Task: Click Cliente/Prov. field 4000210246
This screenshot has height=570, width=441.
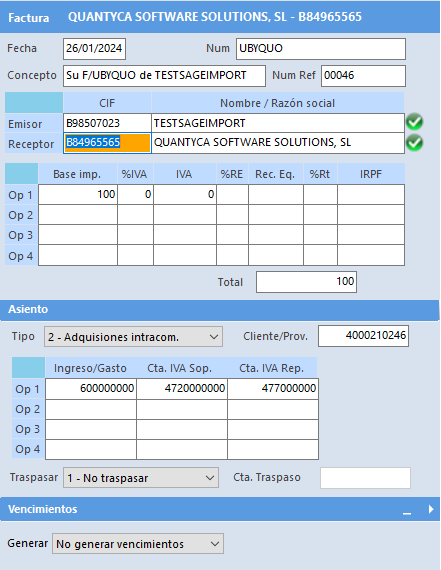Action: (363, 336)
